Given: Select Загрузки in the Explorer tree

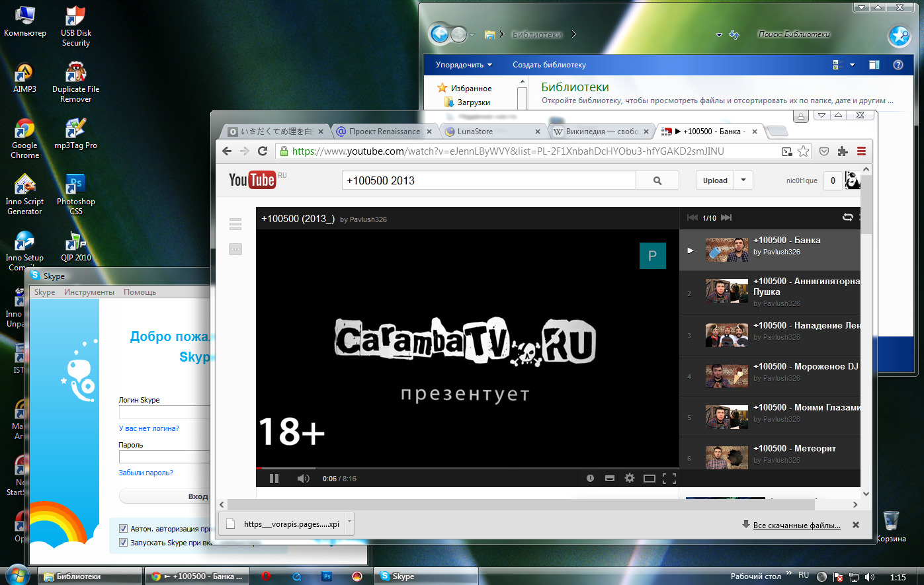Looking at the screenshot, I should 467,102.
